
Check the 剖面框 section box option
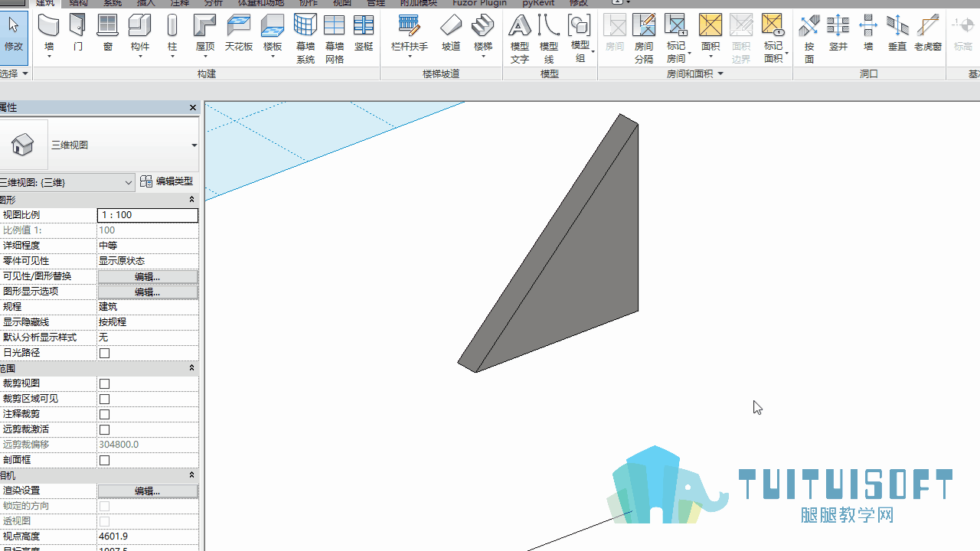click(x=105, y=460)
